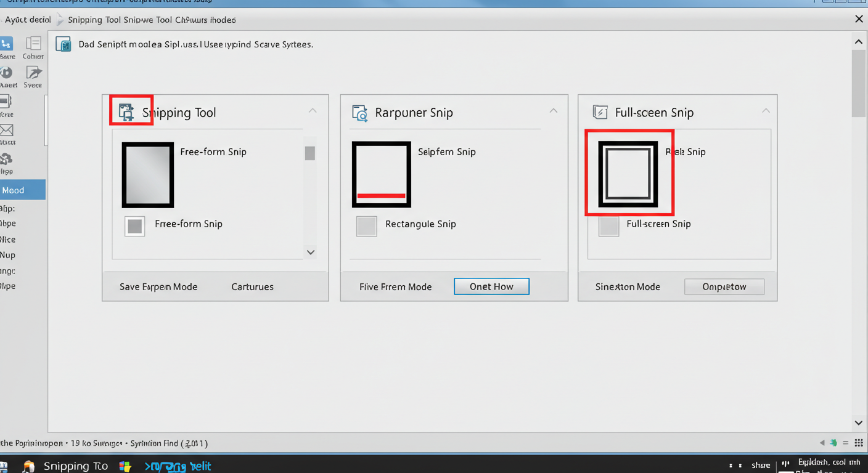Click the Onipetow button

pyautogui.click(x=724, y=286)
